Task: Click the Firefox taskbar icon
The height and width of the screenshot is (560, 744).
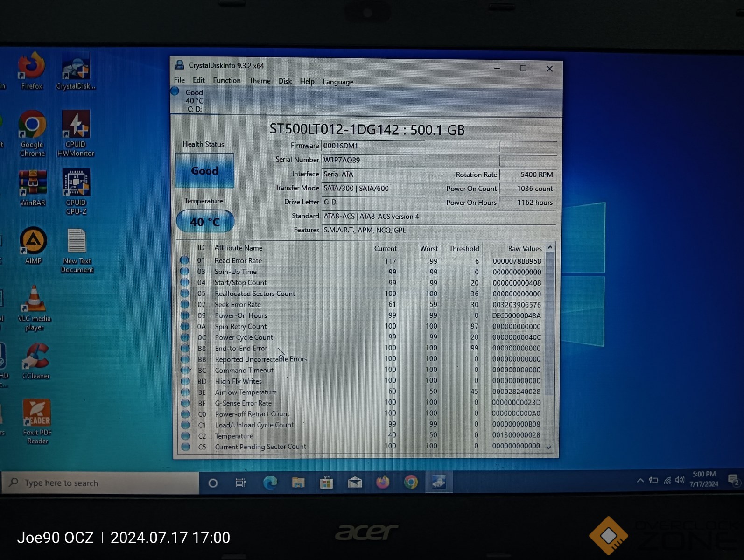Action: click(383, 482)
